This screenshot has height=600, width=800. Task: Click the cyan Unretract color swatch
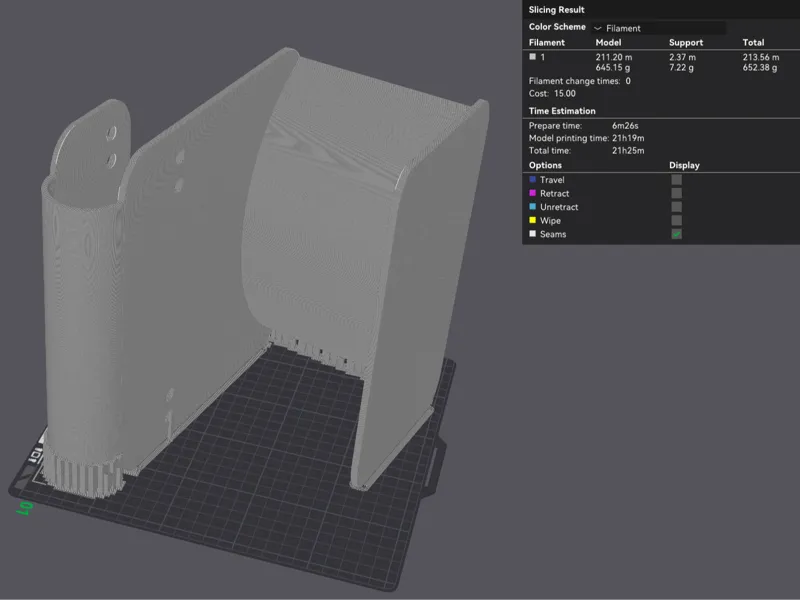[x=533, y=207]
